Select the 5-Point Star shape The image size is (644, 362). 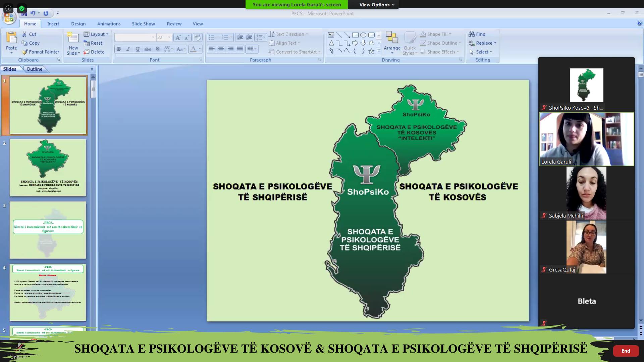coord(371,51)
